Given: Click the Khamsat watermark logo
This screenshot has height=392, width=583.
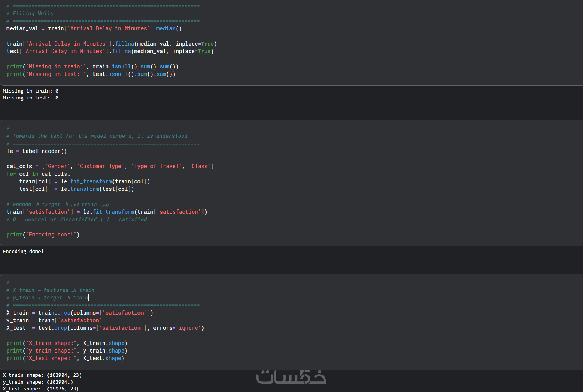Looking at the screenshot, I should (x=291, y=377).
